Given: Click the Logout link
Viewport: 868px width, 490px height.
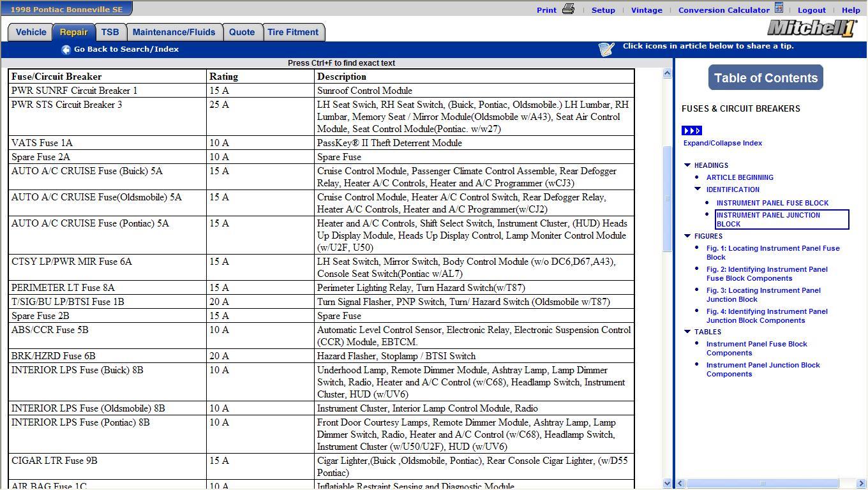Looking at the screenshot, I should click(x=812, y=10).
